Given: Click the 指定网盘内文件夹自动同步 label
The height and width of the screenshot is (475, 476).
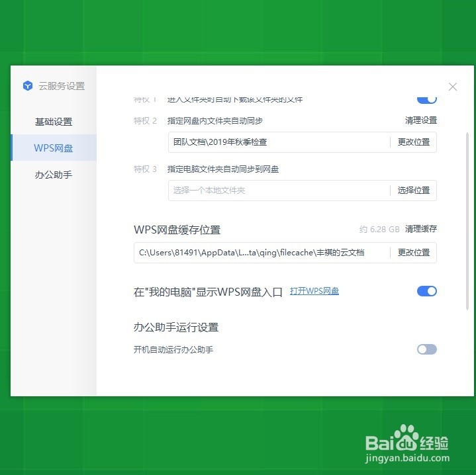Looking at the screenshot, I should 215,120.
